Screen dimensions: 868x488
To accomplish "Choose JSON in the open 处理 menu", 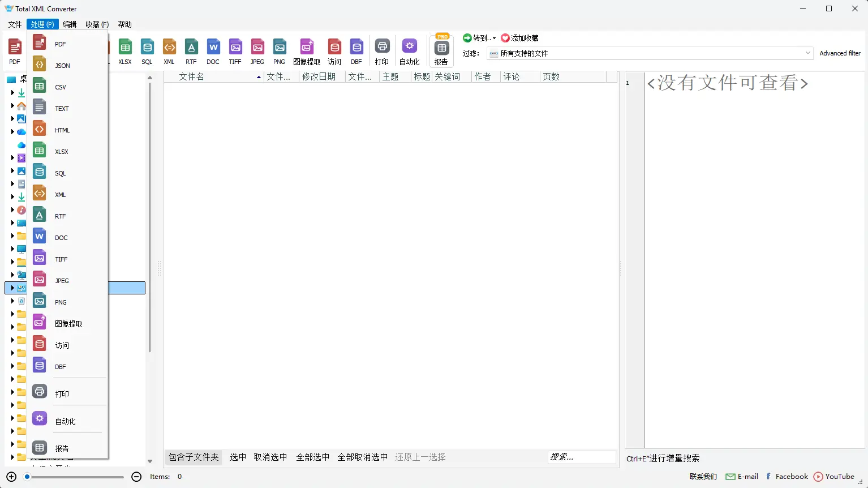I will 67,66.
